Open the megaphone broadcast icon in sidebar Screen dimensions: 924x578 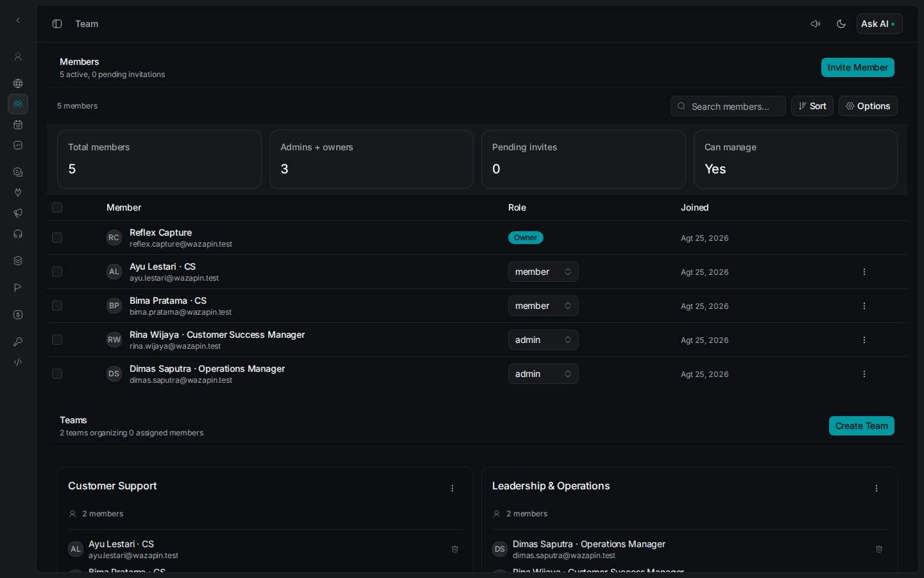tap(18, 213)
